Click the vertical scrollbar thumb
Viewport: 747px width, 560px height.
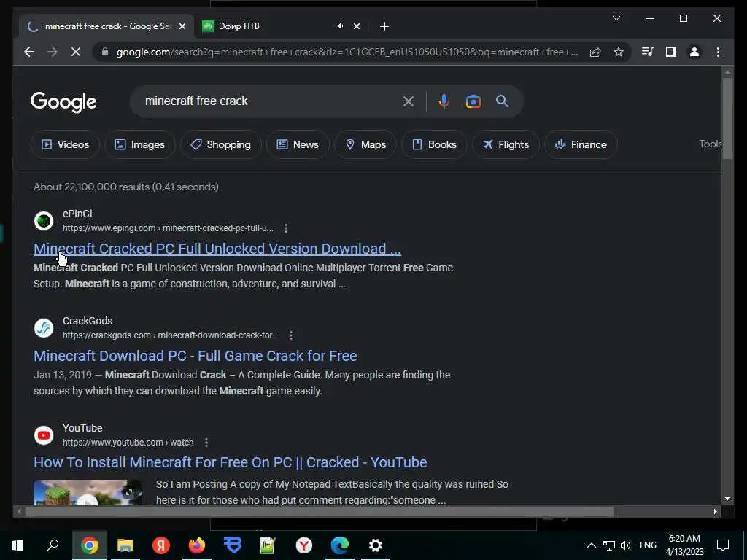tap(727, 119)
